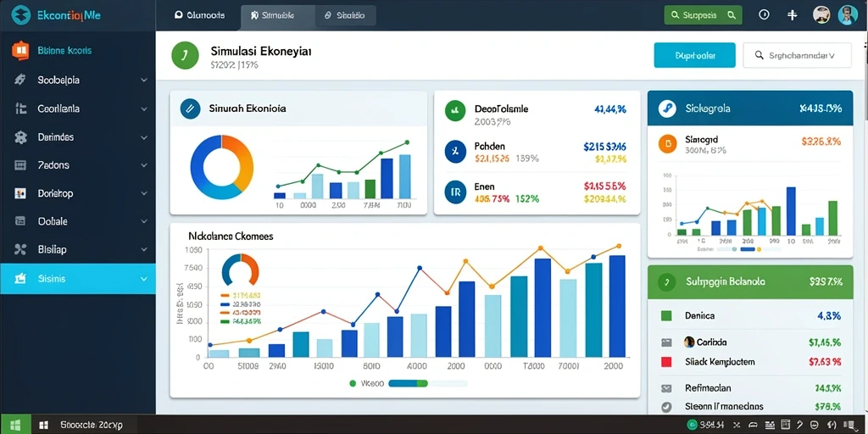Click the green Stcopesis search button

pyautogui.click(x=703, y=15)
